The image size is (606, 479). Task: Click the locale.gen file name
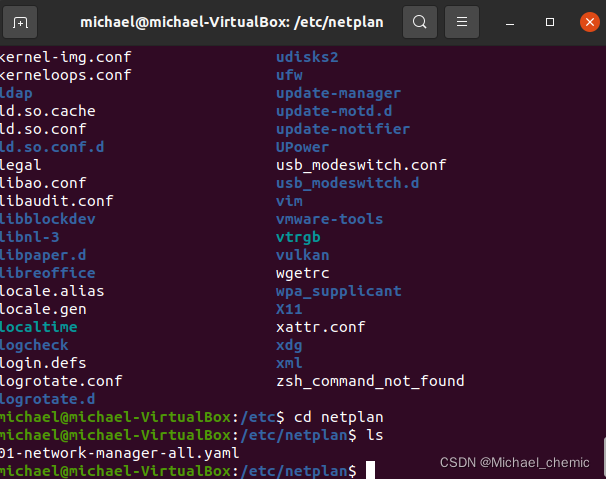pos(43,309)
